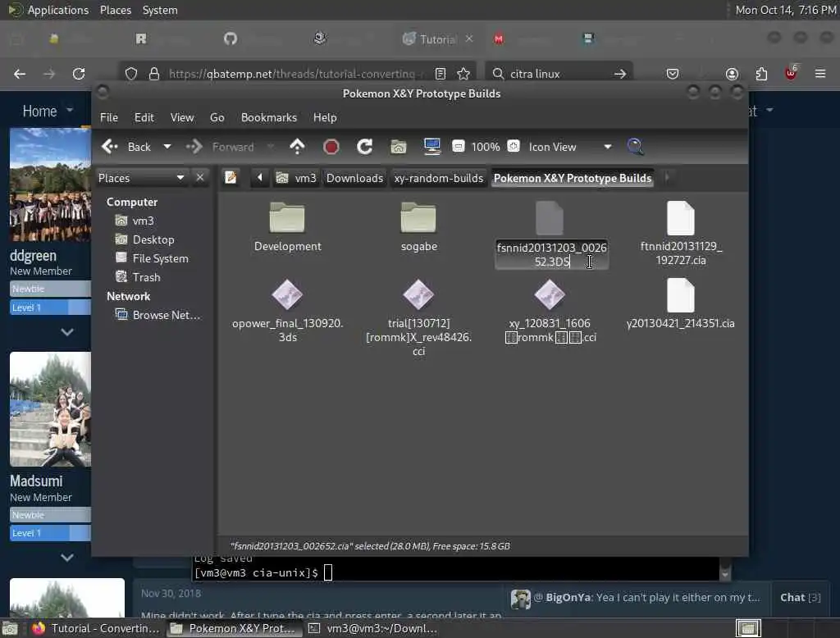Click the red Stop loading icon
This screenshot has width=840, height=638.
point(331,147)
